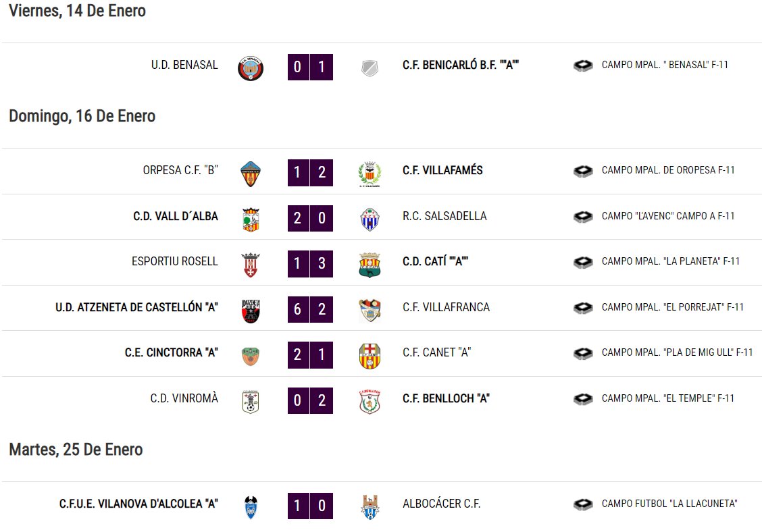Open the C.D. Vall d'Alba team link
Image resolution: width=762 pixels, height=532 pixels.
[x=176, y=216]
